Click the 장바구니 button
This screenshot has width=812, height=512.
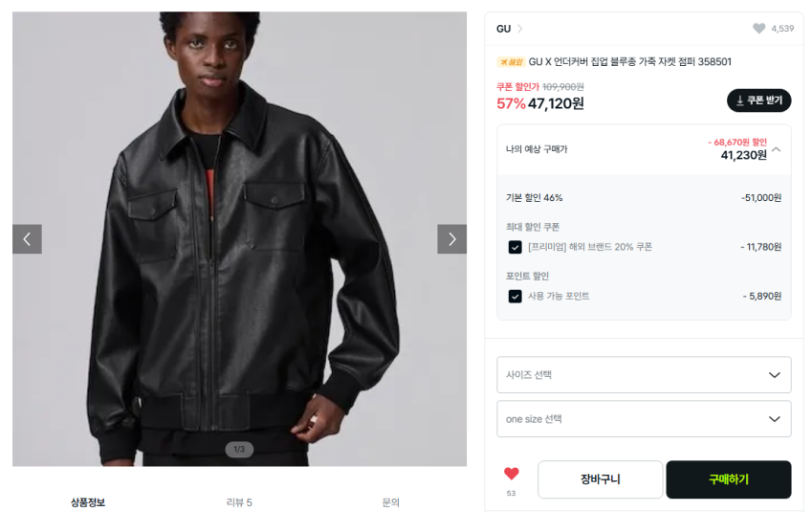click(601, 479)
